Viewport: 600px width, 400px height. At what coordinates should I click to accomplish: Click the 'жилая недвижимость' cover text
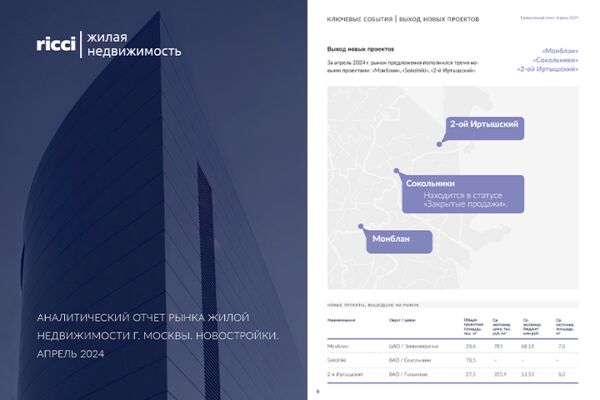pos(134,44)
